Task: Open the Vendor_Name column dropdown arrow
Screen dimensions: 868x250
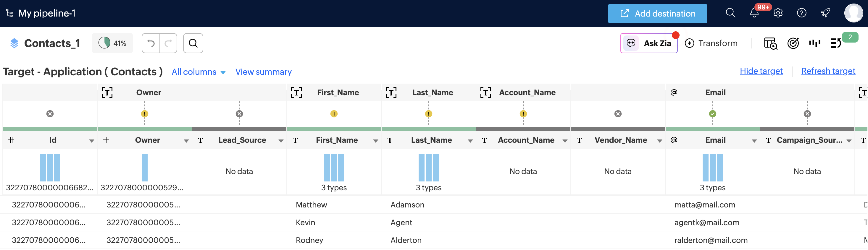Action: (x=659, y=141)
